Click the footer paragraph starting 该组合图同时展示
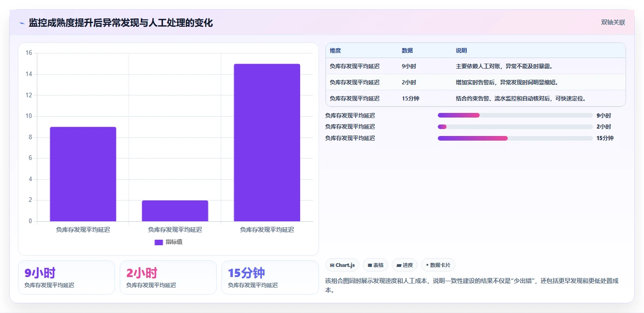 (472, 285)
